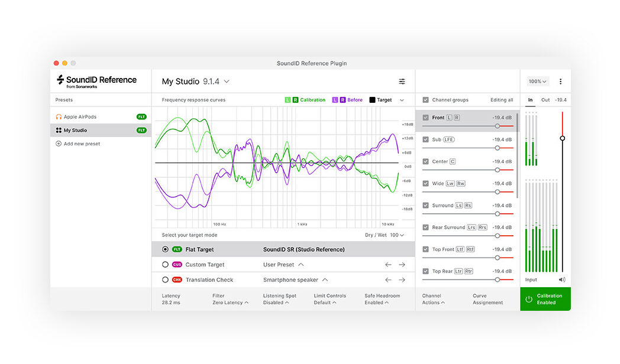Uncheck the Top Rear channel checkbox

(x=425, y=271)
